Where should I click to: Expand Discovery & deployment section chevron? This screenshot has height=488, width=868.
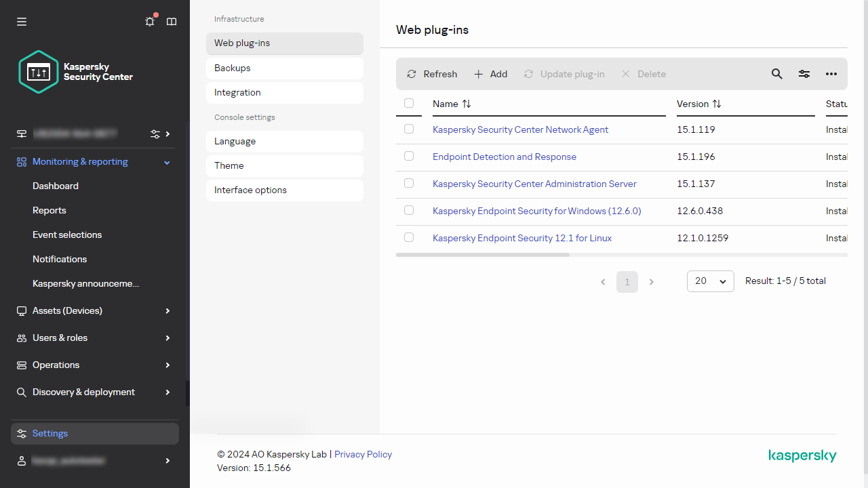167,392
